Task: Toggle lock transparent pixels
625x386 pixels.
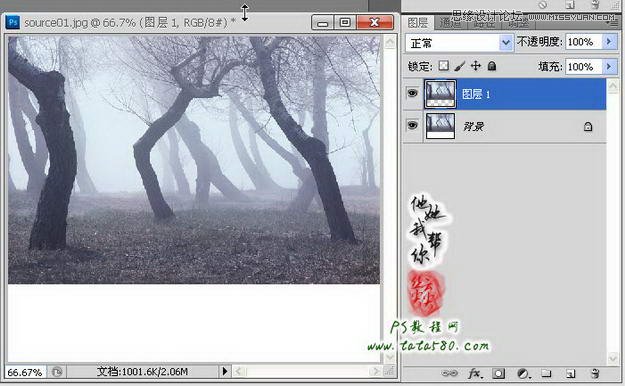Action: 444,66
